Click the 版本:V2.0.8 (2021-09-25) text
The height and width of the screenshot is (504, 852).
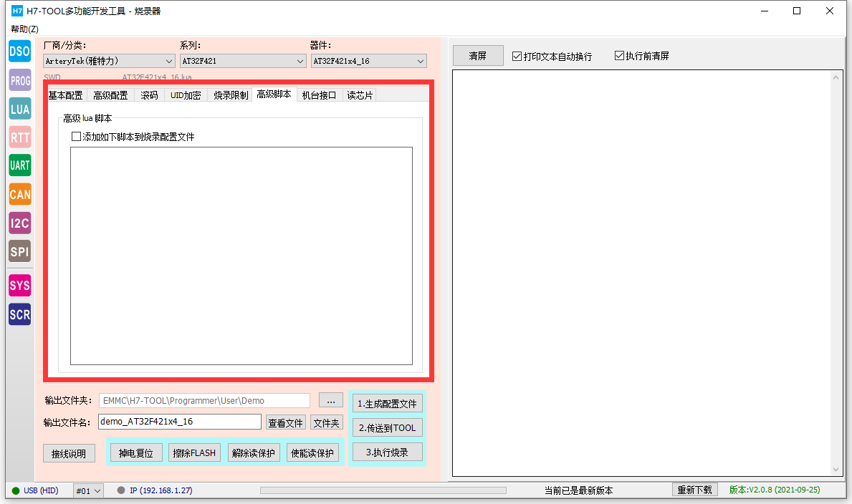pos(775,490)
